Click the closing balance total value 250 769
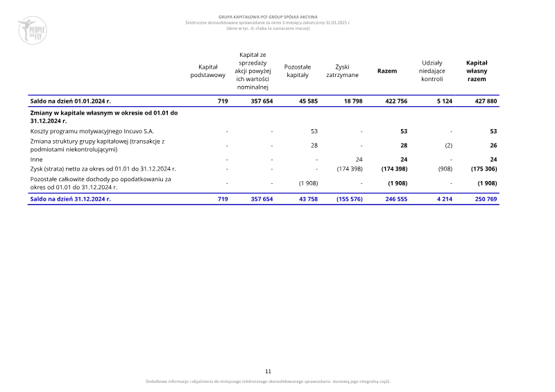 (484, 198)
